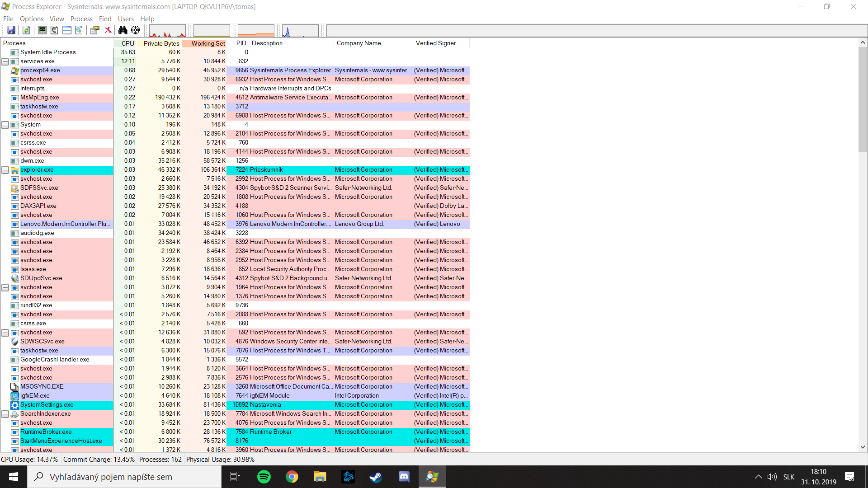The height and width of the screenshot is (488, 868).
Task: Open Google Chrome from the taskbar
Action: pyautogui.click(x=292, y=477)
